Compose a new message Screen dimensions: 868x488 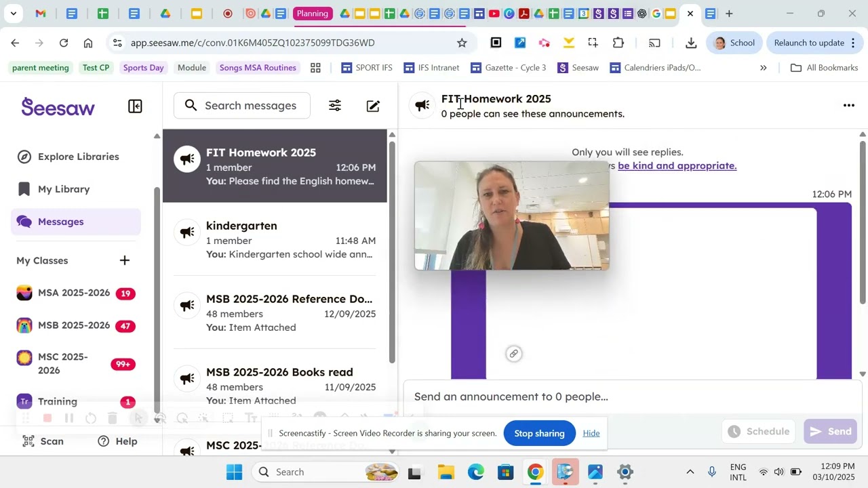coord(373,106)
